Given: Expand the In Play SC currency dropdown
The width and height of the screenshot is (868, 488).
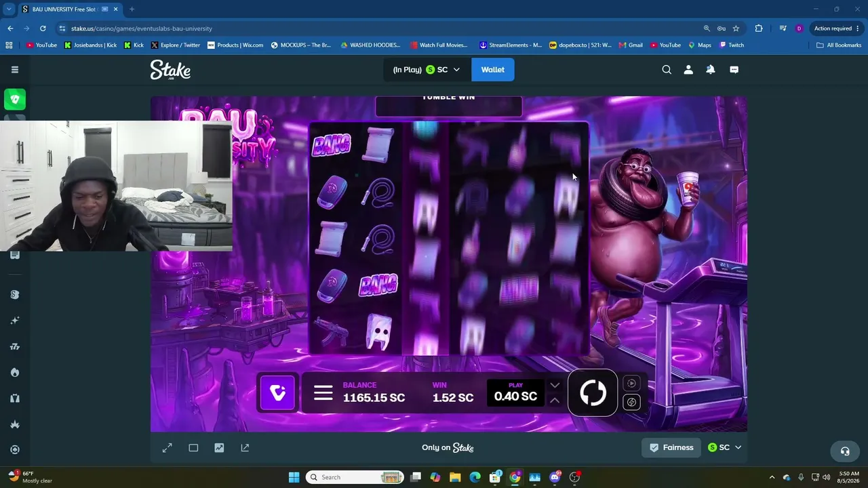Looking at the screenshot, I should (427, 70).
